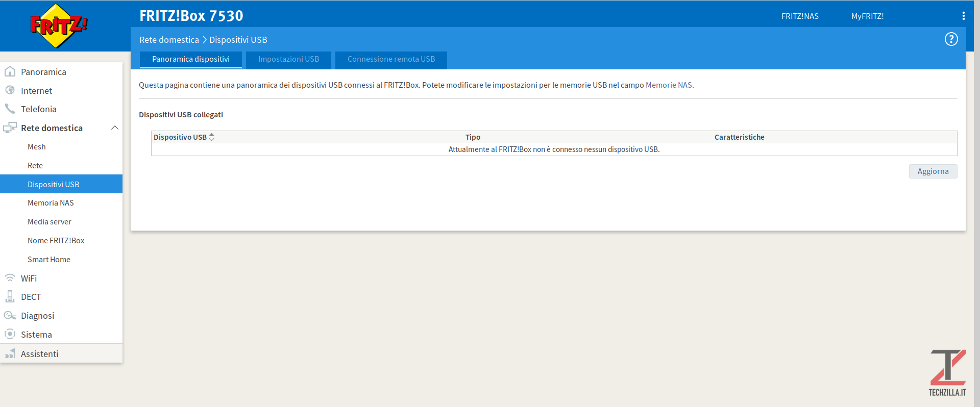Click the no USB device connected message
The height and width of the screenshot is (407, 980).
click(554, 149)
